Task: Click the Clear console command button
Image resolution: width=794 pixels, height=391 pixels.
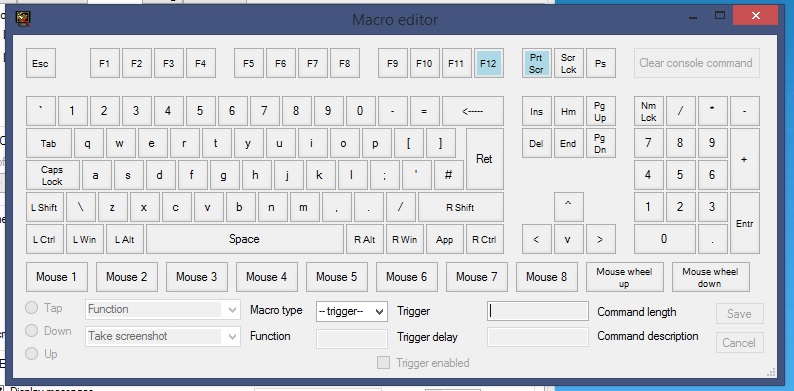Action: 697,63
